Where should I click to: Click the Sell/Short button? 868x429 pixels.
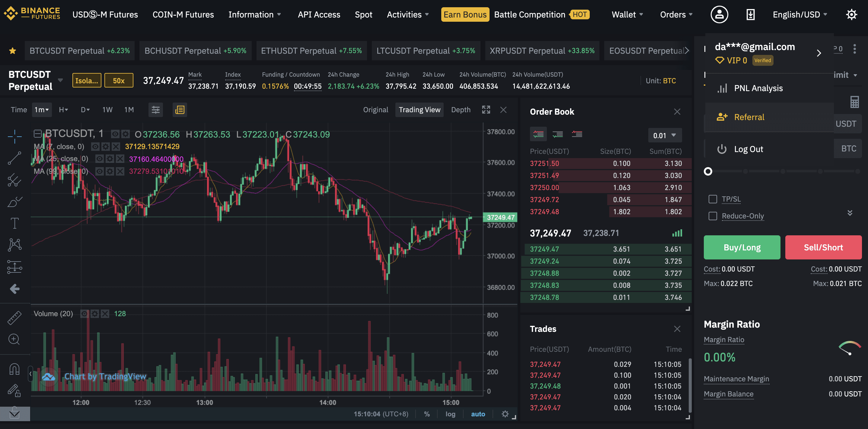pyautogui.click(x=823, y=247)
